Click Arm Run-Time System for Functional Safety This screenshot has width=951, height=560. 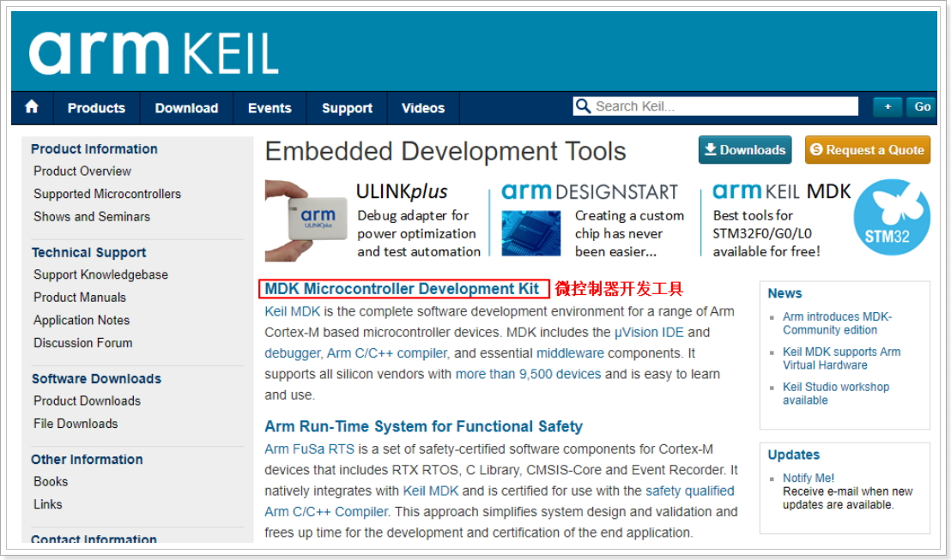click(423, 427)
